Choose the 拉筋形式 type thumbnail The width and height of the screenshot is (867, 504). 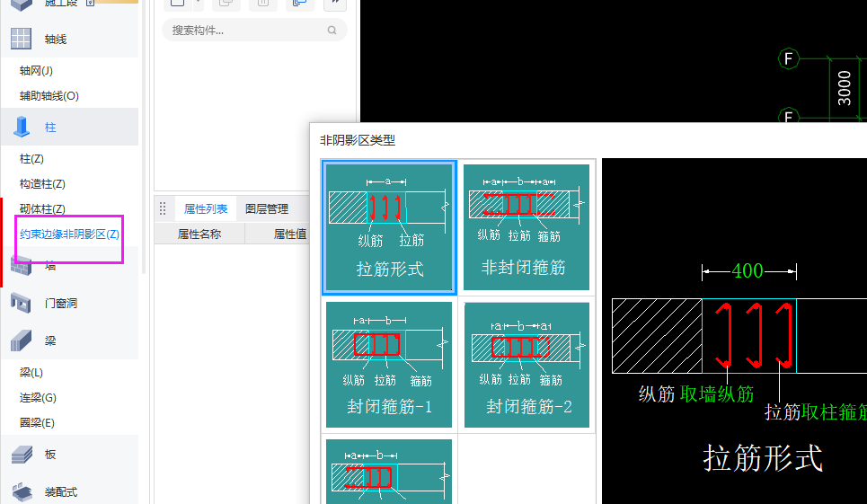coord(389,227)
